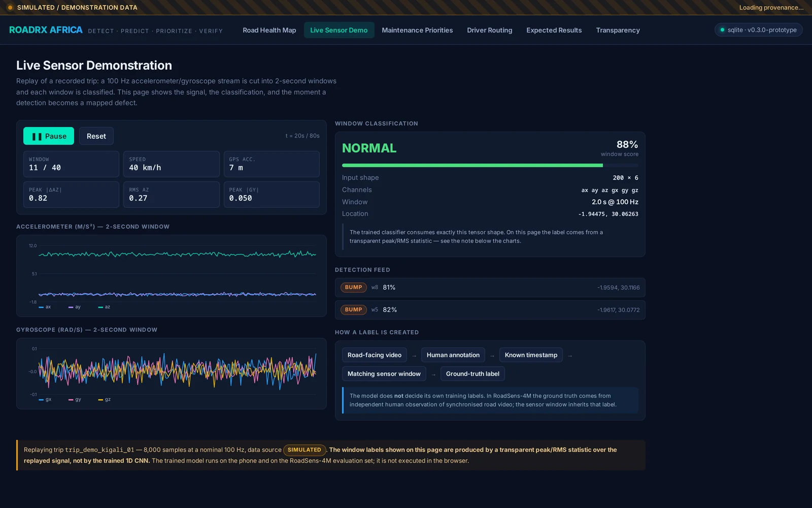Click the Road-facing video step chip
Screen dimensions: 812x508
[375, 355]
